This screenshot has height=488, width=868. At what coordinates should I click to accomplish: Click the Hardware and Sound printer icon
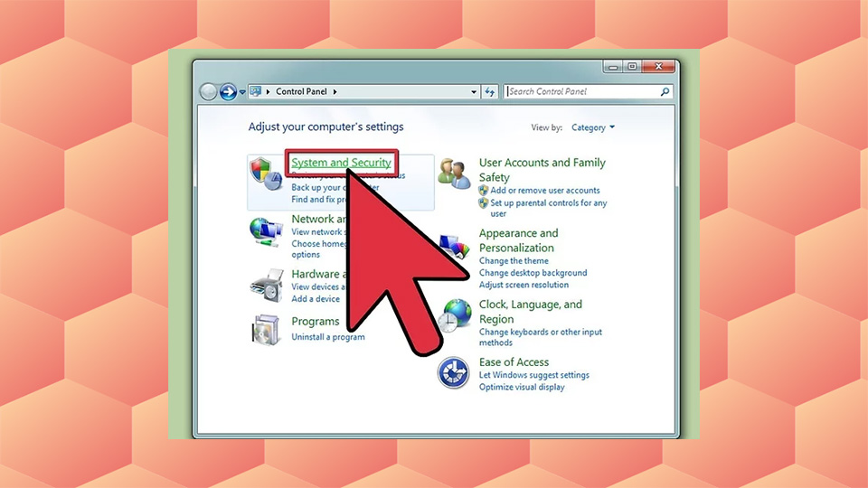[266, 286]
